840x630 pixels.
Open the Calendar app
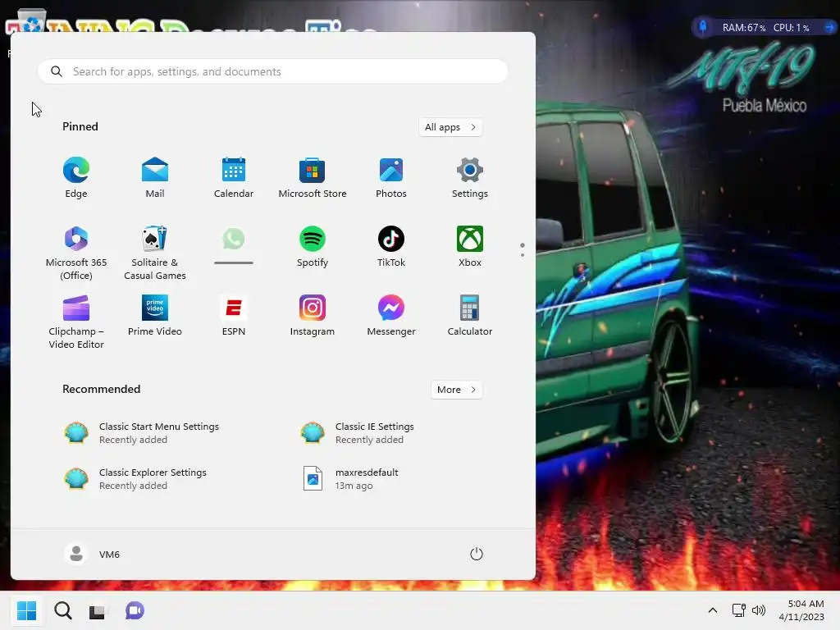coord(234,178)
